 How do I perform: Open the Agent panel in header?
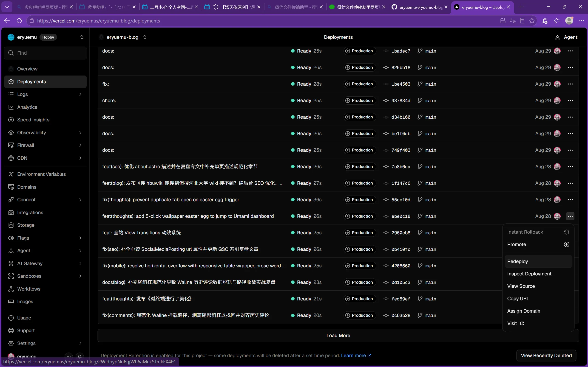[566, 37]
